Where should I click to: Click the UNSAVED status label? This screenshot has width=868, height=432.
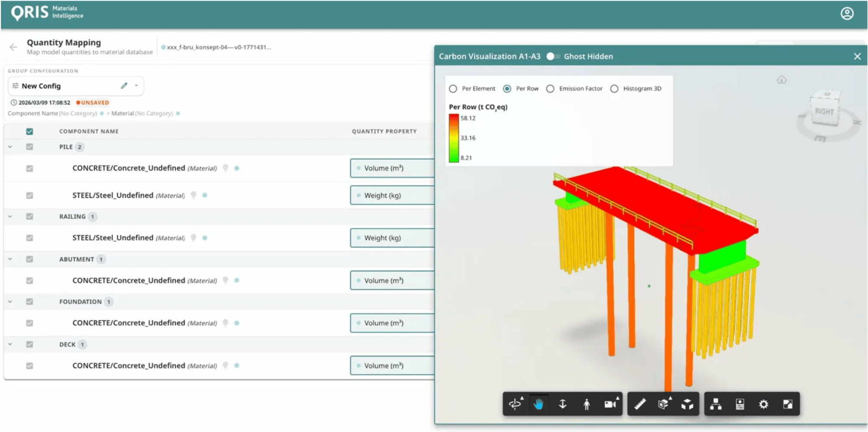pos(93,103)
